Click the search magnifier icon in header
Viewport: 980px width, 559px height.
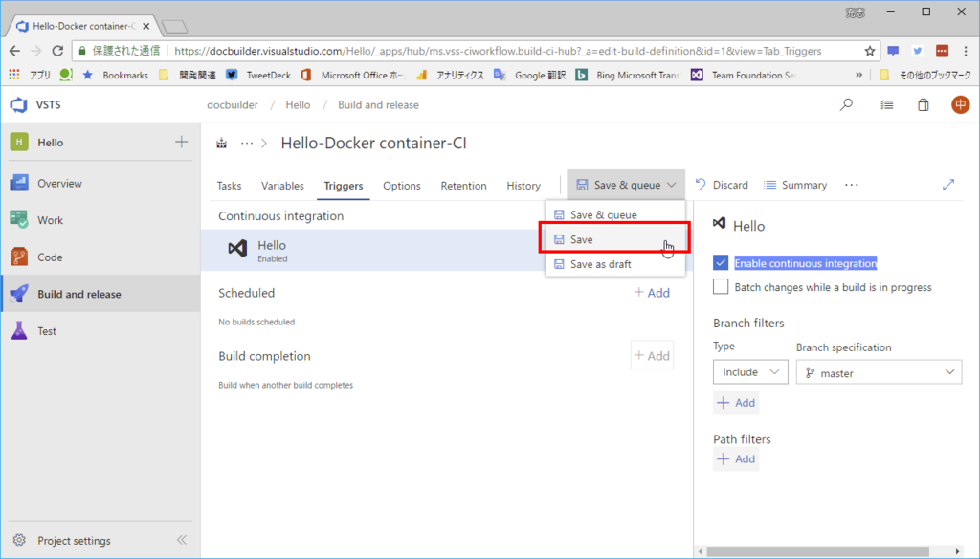(x=846, y=104)
